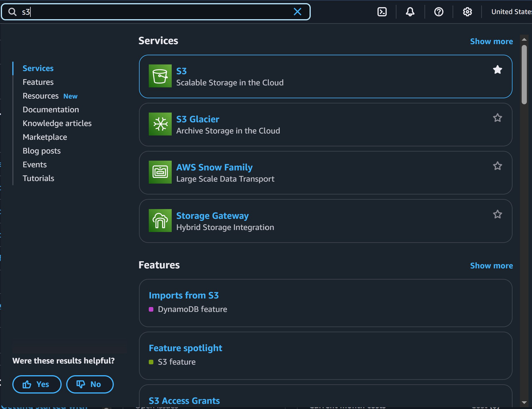Switch to Knowledge articles category
The image size is (532, 409).
[57, 123]
